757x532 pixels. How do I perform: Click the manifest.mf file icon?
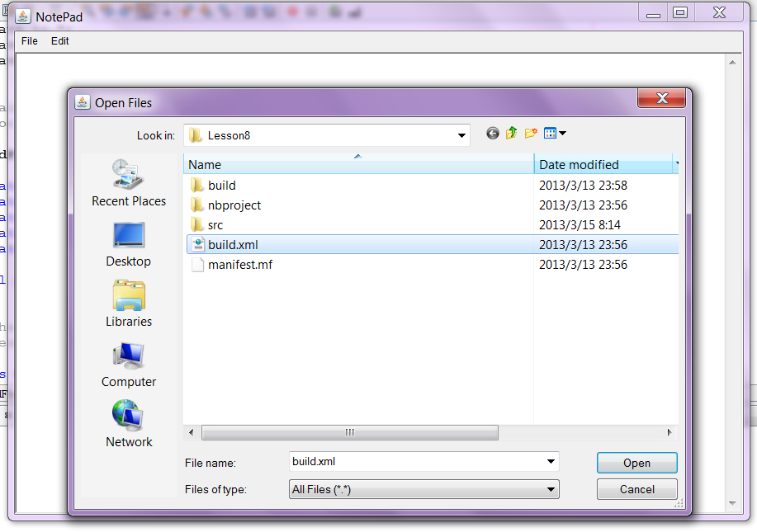point(197,264)
